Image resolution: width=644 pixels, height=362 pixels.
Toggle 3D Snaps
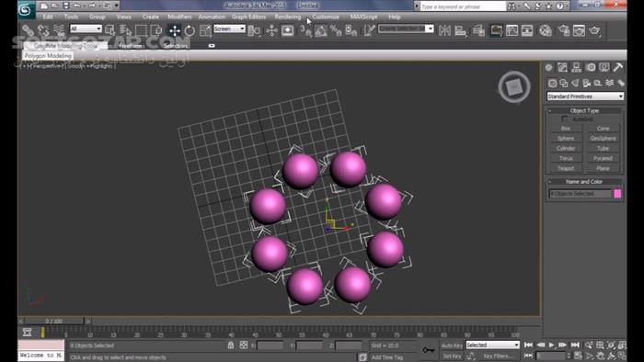coord(305,30)
